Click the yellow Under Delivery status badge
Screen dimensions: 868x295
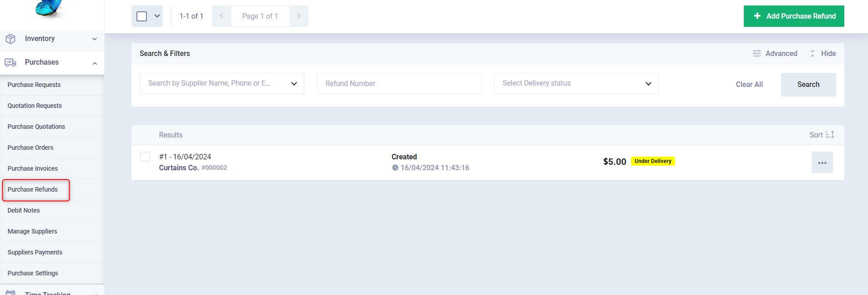click(x=652, y=161)
